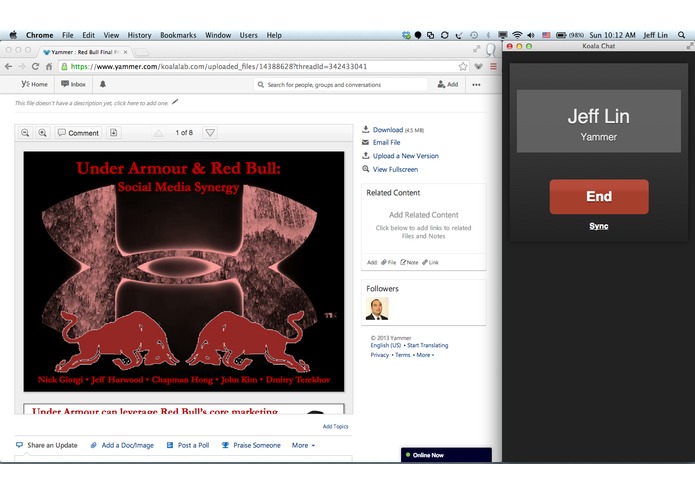Open the three-dot more menu in Yammer header

click(x=476, y=85)
